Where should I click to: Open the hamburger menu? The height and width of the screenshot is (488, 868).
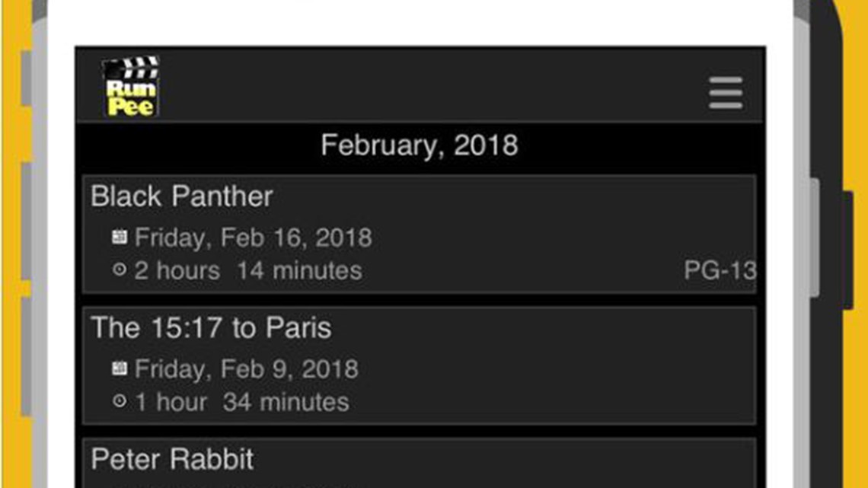pyautogui.click(x=726, y=93)
